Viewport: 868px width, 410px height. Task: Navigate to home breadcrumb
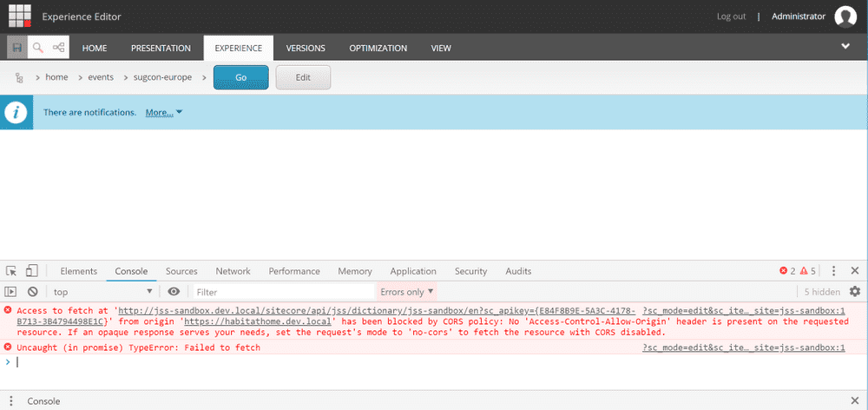(x=56, y=77)
